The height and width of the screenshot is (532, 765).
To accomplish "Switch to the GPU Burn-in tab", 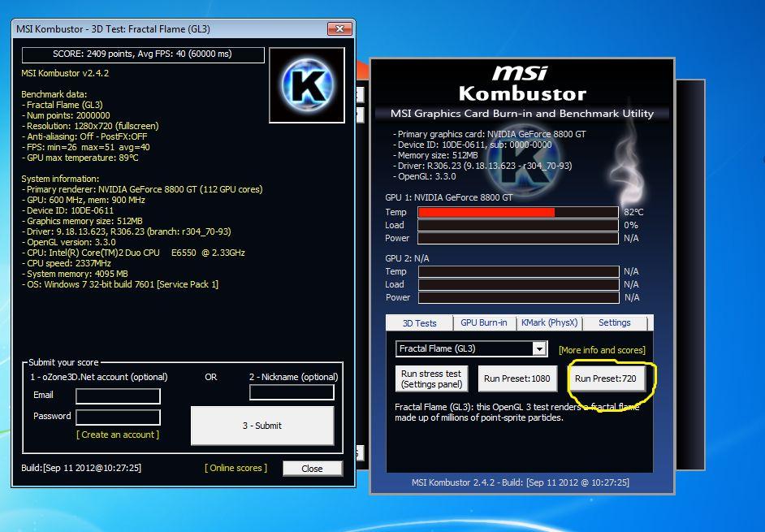I will [483, 322].
